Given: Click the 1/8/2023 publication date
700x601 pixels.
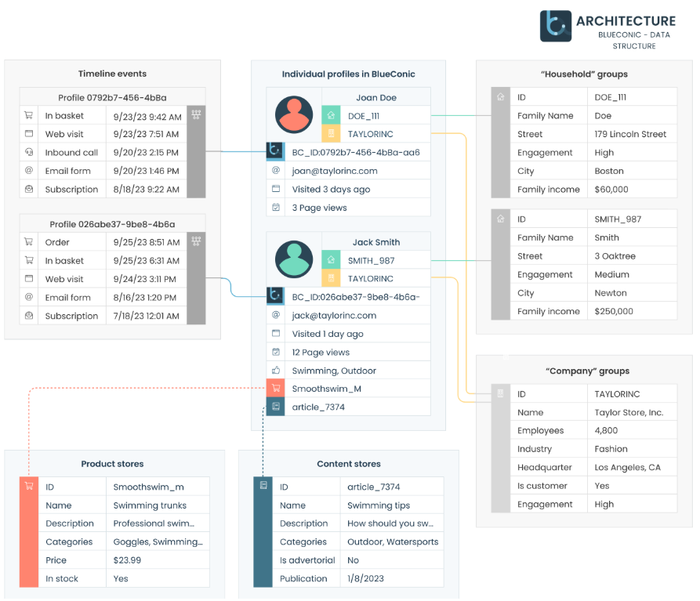Looking at the screenshot, I should point(365,578).
